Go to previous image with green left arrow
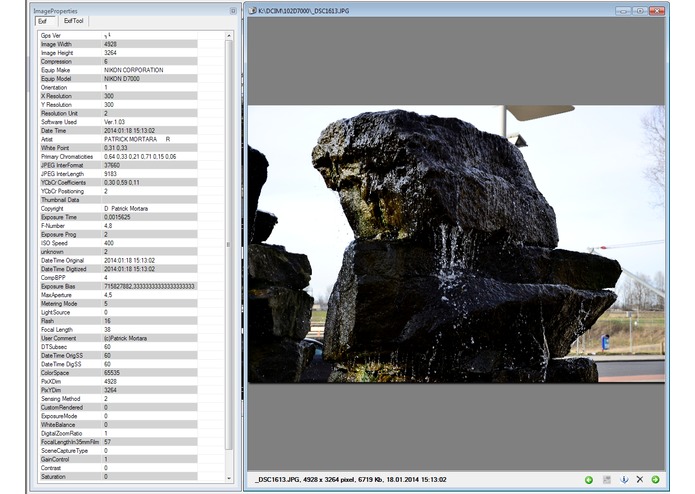Screen dimensions: 695x494 (589, 480)
